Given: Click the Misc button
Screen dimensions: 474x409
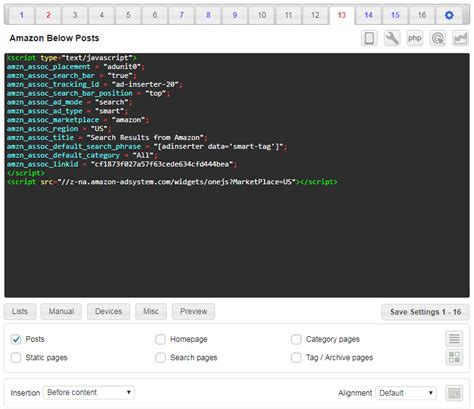Looking at the screenshot, I should pos(151,311).
